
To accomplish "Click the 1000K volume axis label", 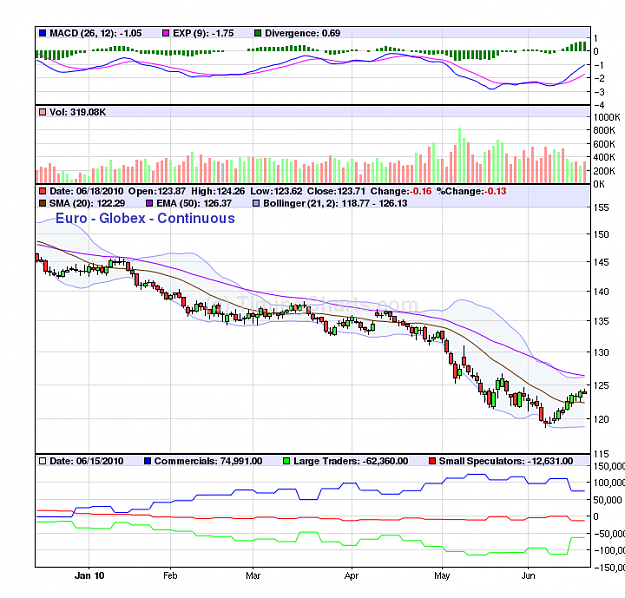I will 607,117.
